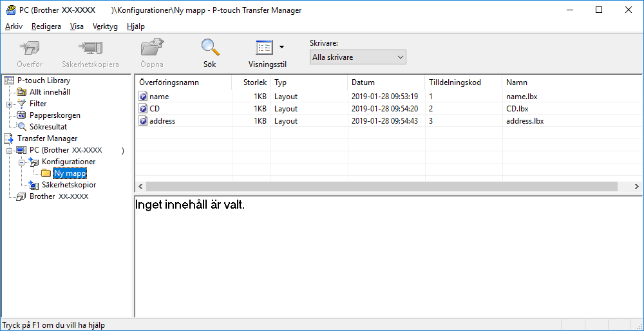Click the horizontal scrollbar right arrow
Viewport: 644px width, 331px height.
(x=636, y=187)
